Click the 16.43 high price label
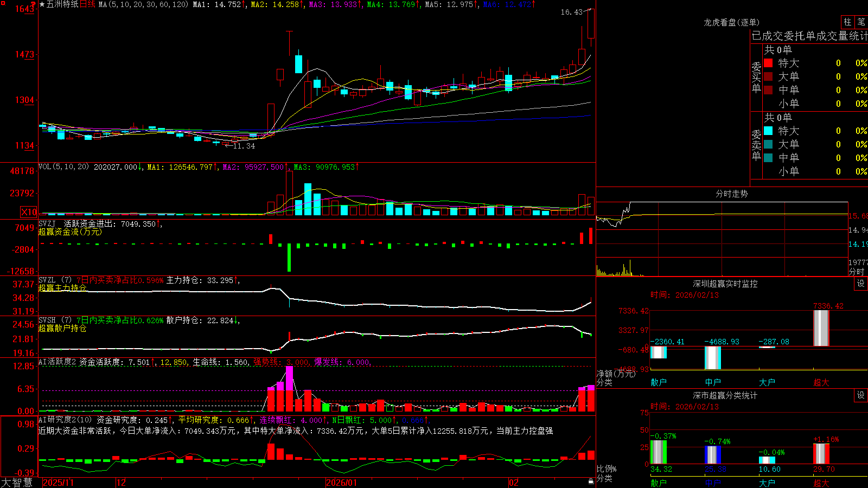 (572, 12)
